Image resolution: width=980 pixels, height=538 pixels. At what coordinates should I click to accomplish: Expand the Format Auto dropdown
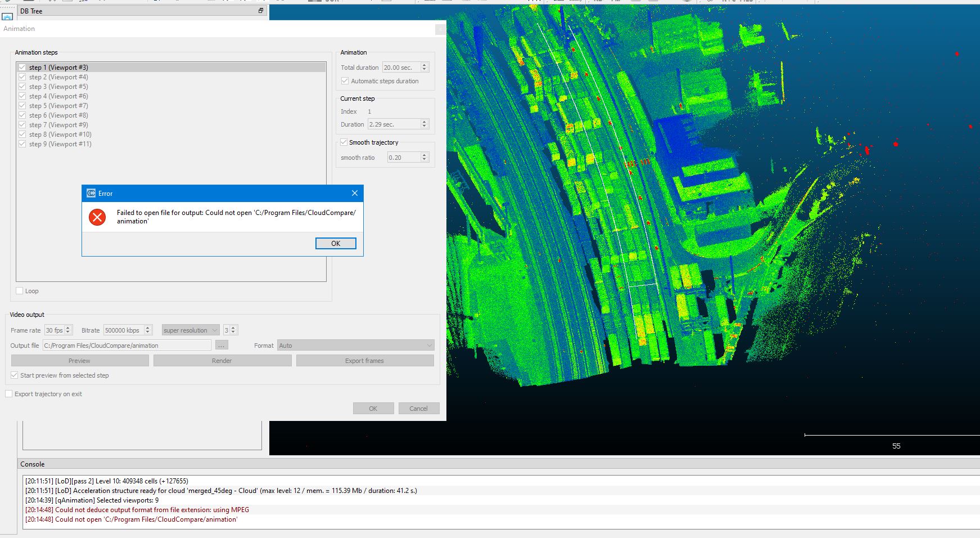pos(355,346)
